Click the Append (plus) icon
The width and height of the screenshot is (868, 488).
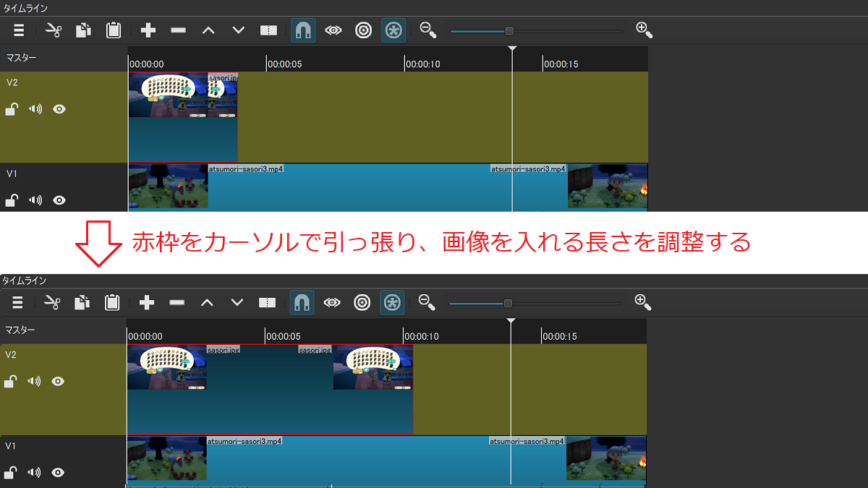[x=148, y=30]
